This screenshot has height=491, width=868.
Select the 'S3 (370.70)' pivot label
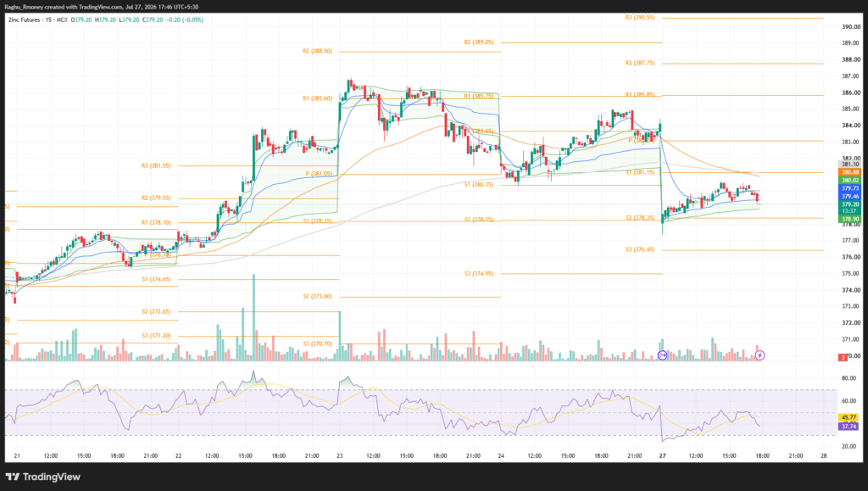pyautogui.click(x=317, y=343)
